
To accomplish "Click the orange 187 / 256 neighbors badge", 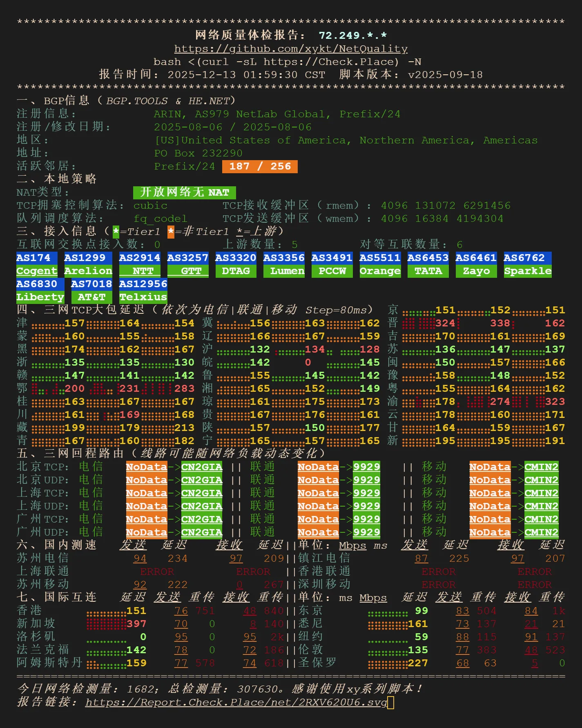I will 260,166.
